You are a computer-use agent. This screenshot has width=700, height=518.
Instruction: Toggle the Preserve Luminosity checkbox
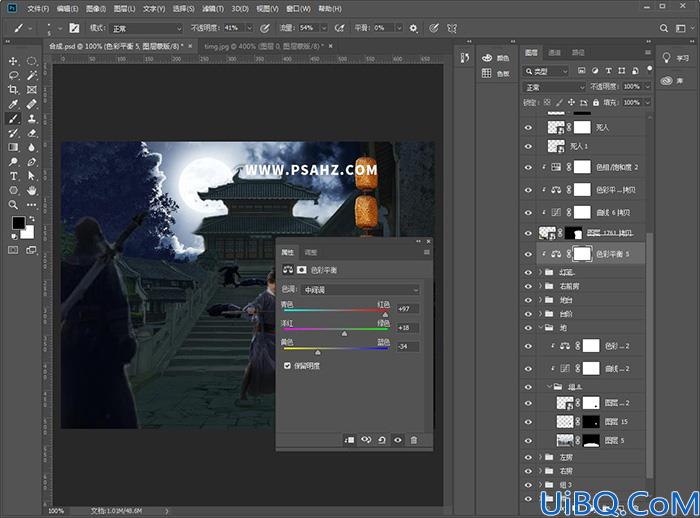[x=287, y=366]
